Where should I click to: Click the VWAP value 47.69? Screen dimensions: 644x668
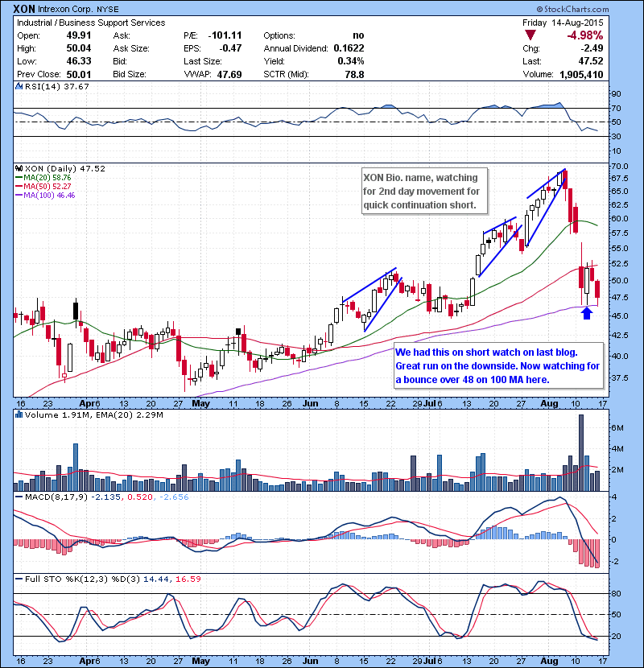[229, 75]
